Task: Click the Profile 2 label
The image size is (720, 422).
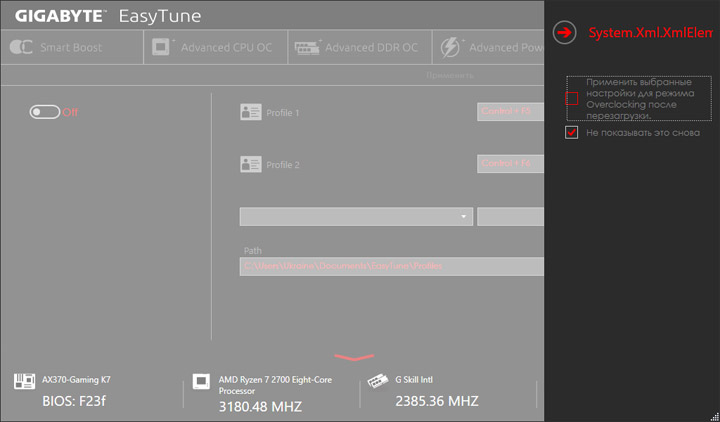Action: pos(283,165)
